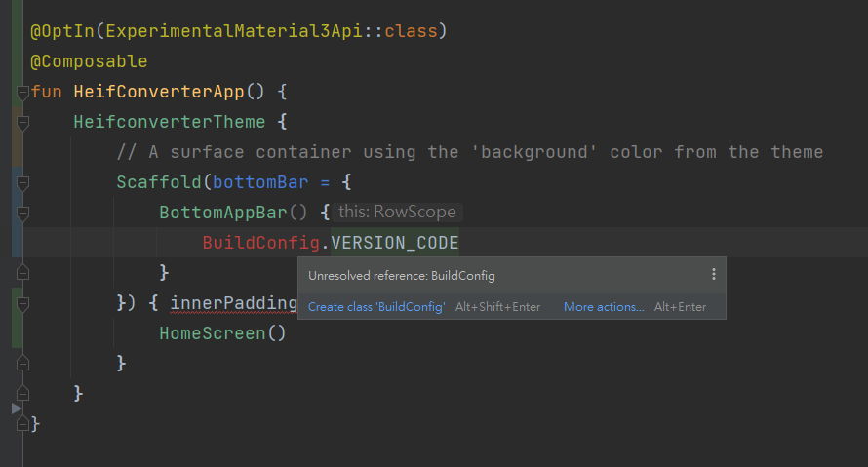The image size is (868, 467).
Task: Click the 'this: RowScope' inlay hint
Action: (x=398, y=212)
